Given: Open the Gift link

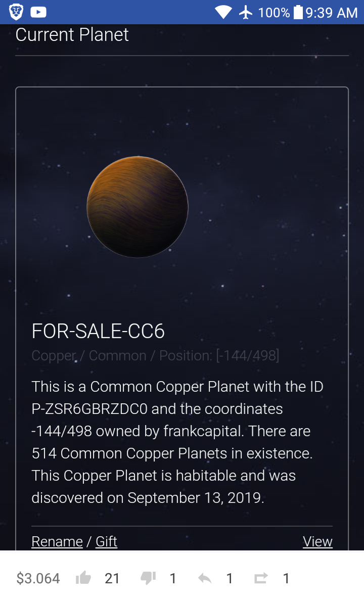Looking at the screenshot, I should pos(106,541).
